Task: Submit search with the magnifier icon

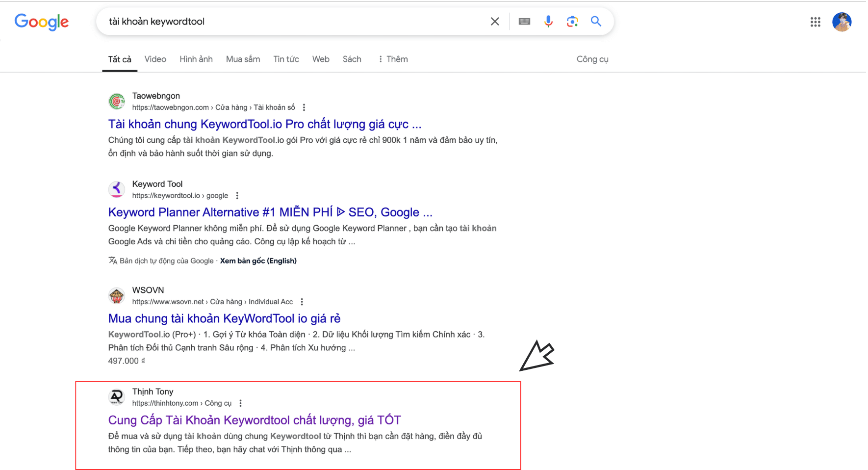Action: [x=596, y=21]
